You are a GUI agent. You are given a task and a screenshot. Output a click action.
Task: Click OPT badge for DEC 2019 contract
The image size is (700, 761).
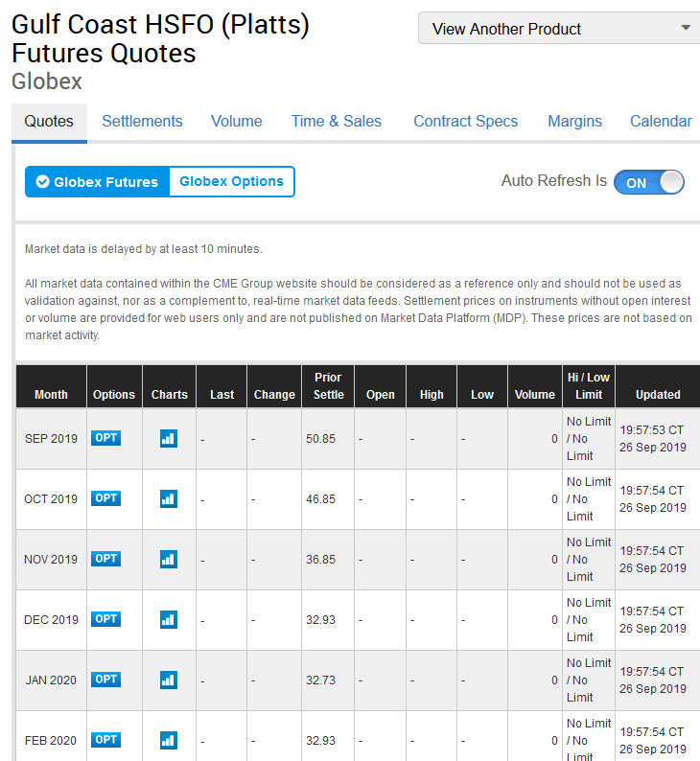tap(105, 619)
